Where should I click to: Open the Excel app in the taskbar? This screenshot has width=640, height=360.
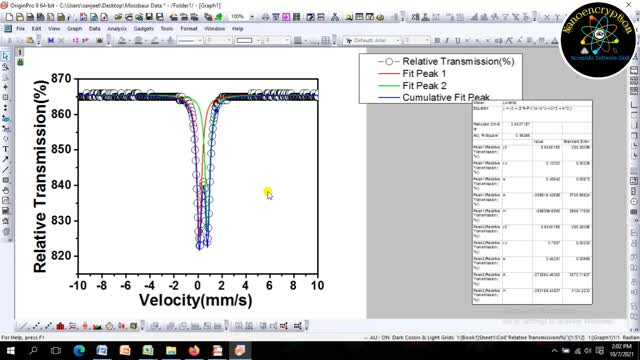tap(148, 350)
